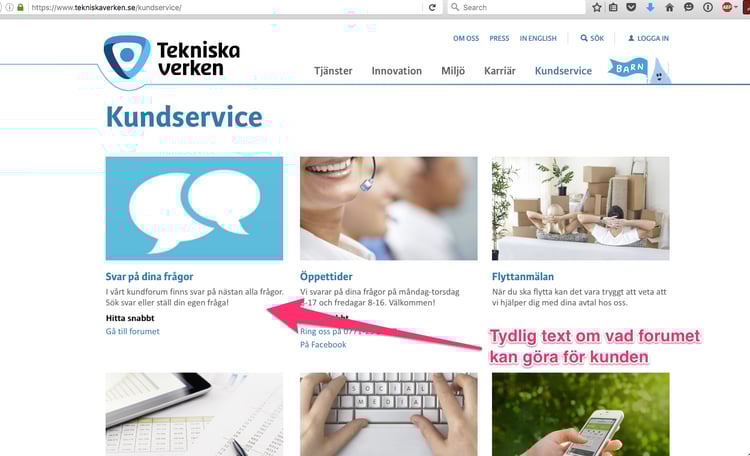
Task: Click the Flyttanmälan heading link
Action: [x=523, y=277]
